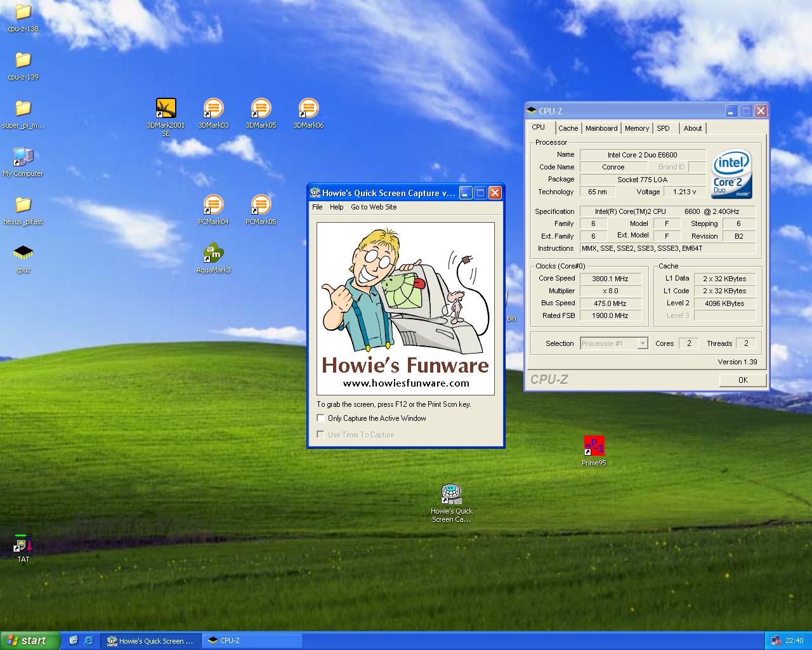
Task: Open the cpu-z-139 folder icon
Action: (23, 60)
